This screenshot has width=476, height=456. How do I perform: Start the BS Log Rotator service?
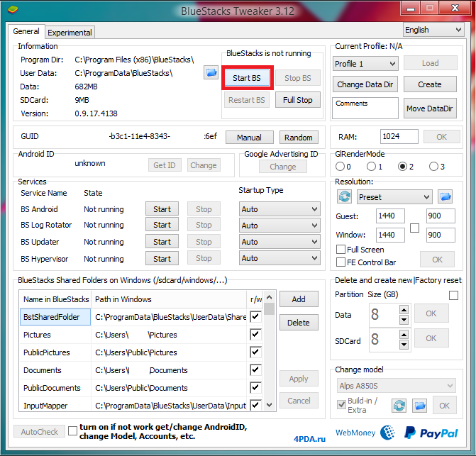pos(162,225)
